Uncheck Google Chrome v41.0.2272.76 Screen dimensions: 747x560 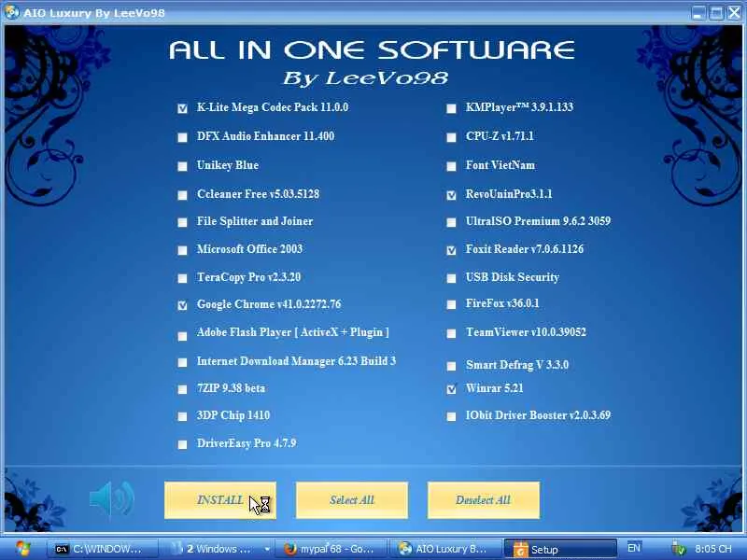click(182, 305)
